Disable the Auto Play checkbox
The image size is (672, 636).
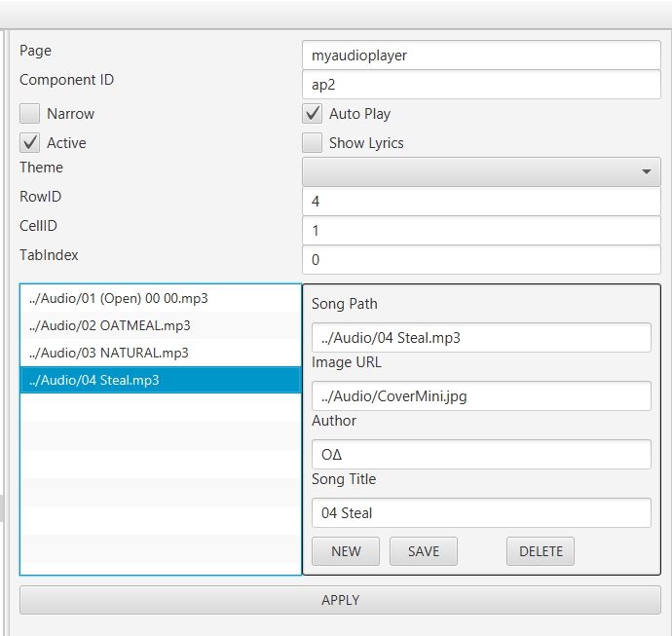point(313,114)
